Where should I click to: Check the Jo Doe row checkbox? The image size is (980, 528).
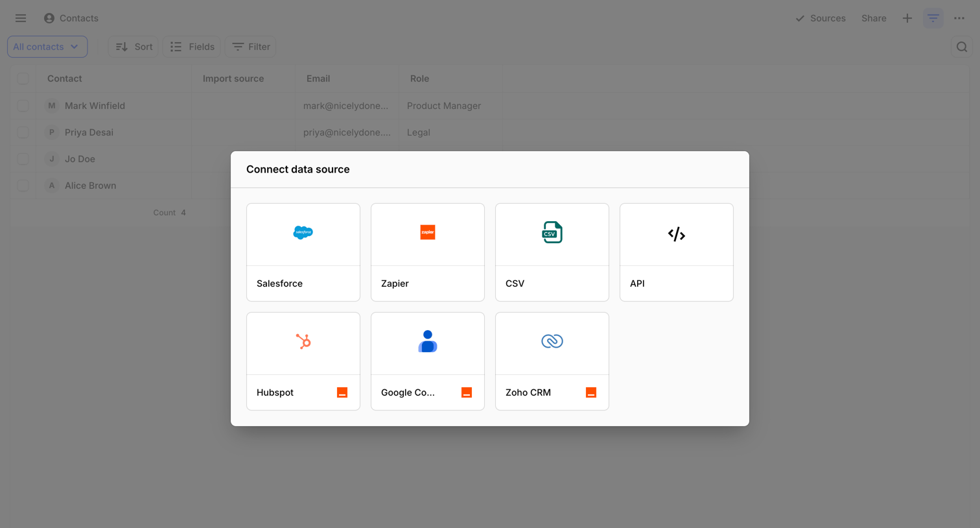pyautogui.click(x=23, y=159)
